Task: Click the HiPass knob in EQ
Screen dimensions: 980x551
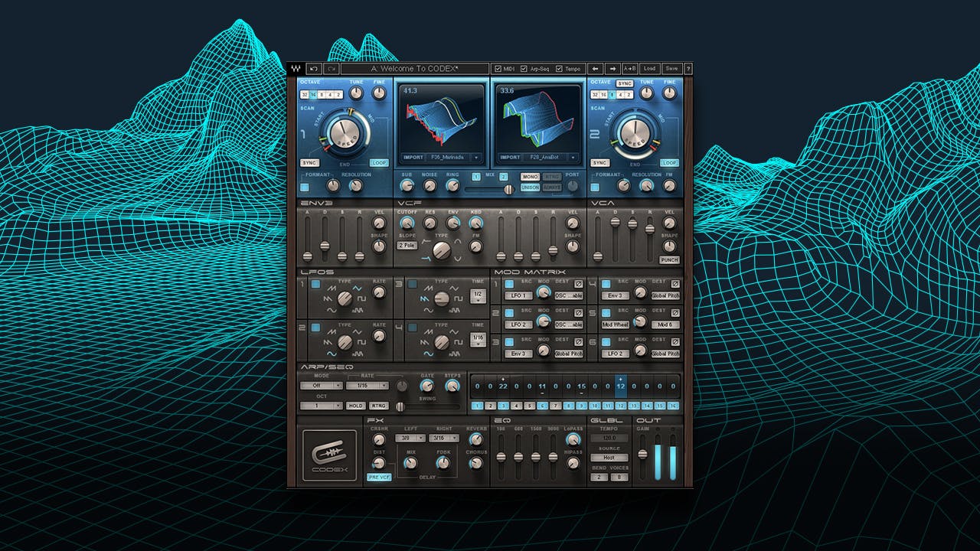Action: tap(573, 462)
